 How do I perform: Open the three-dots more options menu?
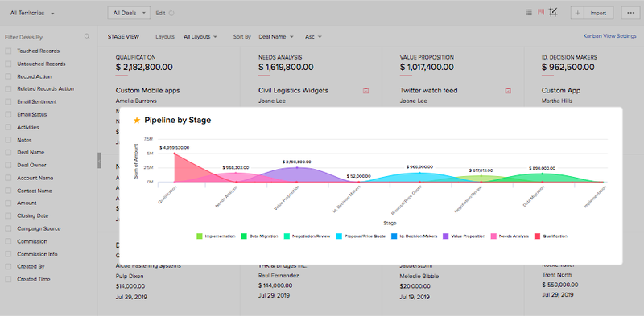[631, 13]
